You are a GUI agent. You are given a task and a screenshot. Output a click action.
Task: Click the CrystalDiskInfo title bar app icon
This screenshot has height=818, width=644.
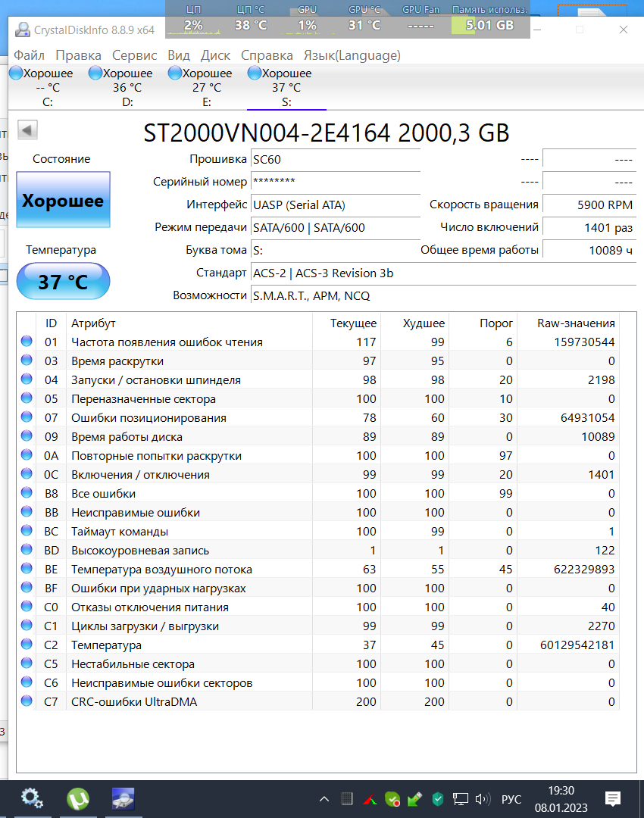point(23,30)
